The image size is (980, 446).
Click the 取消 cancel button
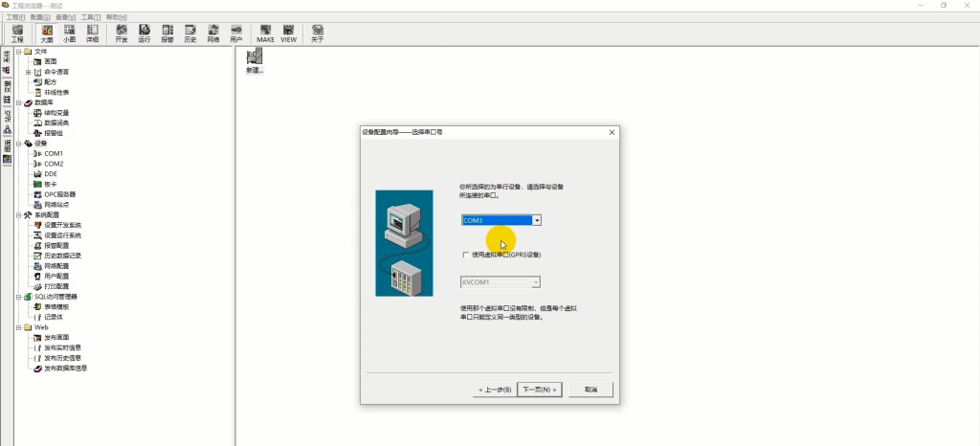click(x=590, y=390)
